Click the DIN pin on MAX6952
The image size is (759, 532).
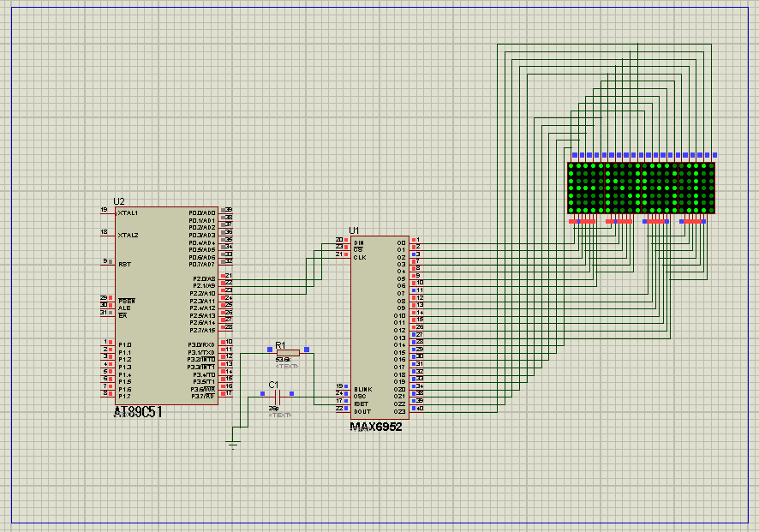pos(358,242)
